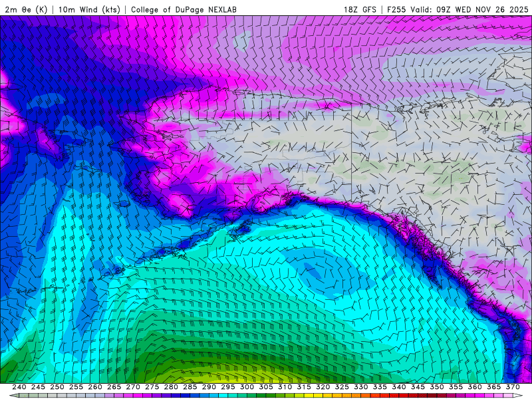This screenshot has width=532, height=399.
Task: Click the "18Z GFS" model run label
Action: tap(360, 9)
